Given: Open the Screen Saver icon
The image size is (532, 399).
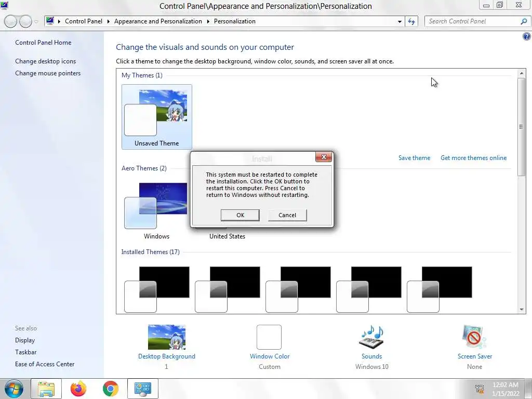Looking at the screenshot, I should tap(474, 337).
